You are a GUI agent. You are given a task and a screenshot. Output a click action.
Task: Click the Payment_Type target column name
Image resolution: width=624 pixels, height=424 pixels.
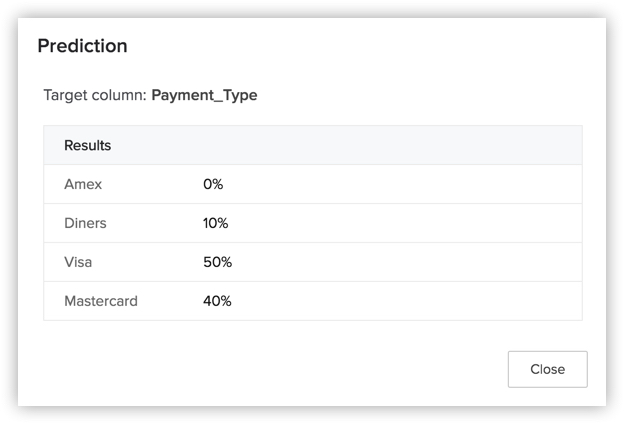[x=204, y=95]
